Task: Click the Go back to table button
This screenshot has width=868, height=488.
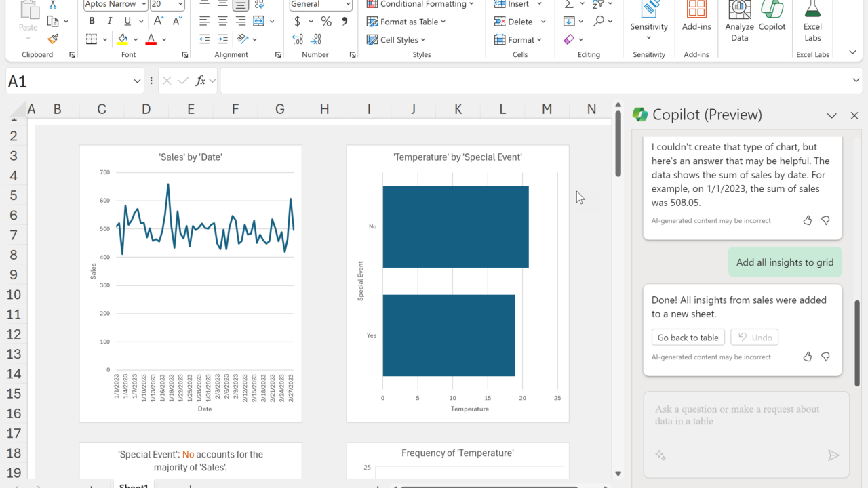Action: (x=688, y=338)
